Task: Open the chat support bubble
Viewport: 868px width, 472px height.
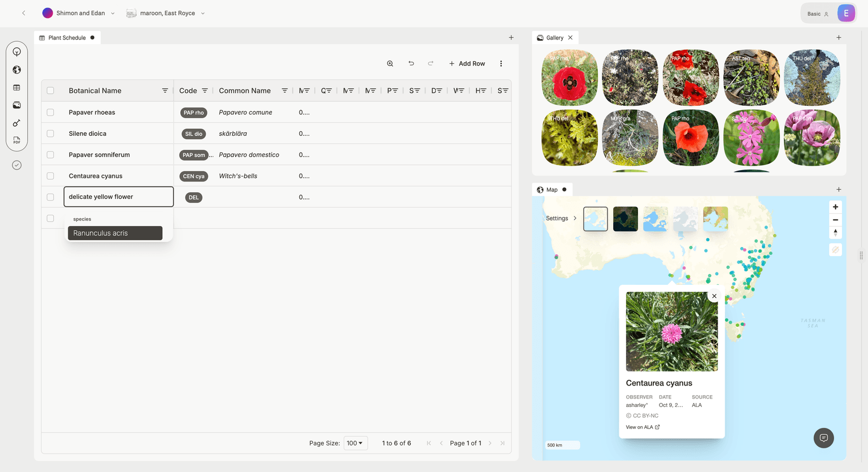Action: point(823,438)
